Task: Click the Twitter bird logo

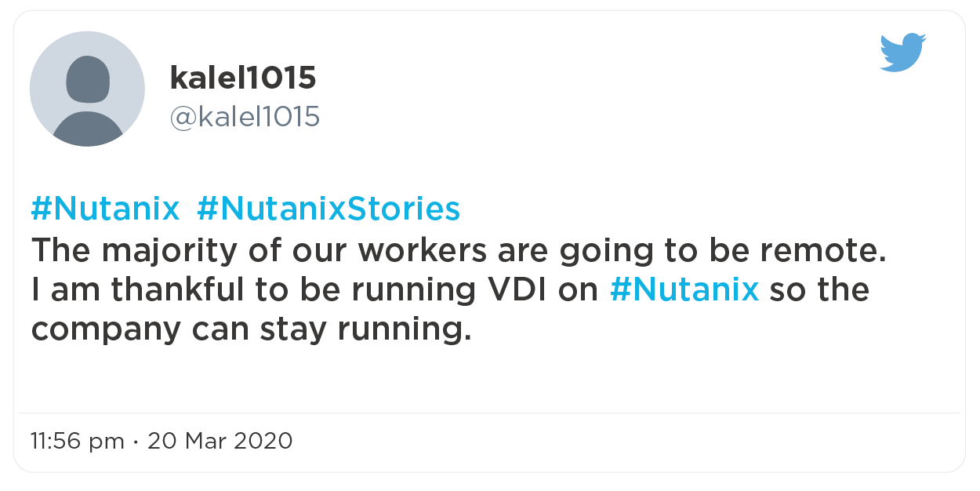Action: 902,53
